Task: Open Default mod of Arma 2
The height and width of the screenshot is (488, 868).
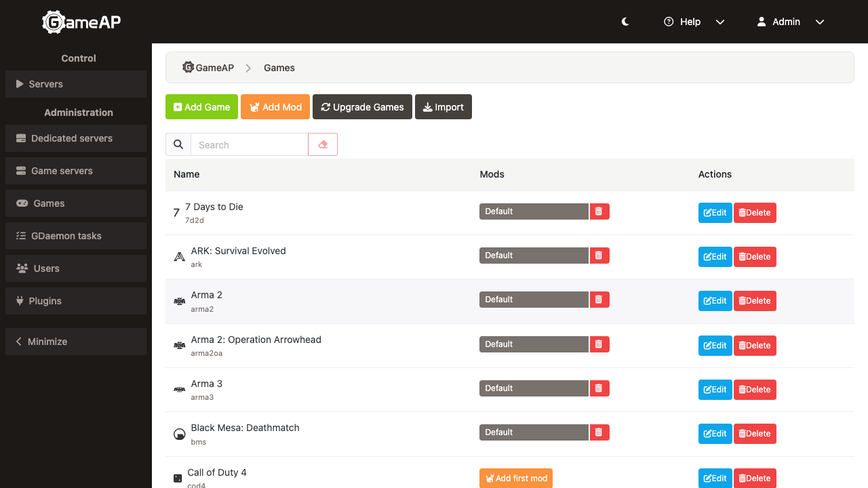Action: tap(534, 300)
